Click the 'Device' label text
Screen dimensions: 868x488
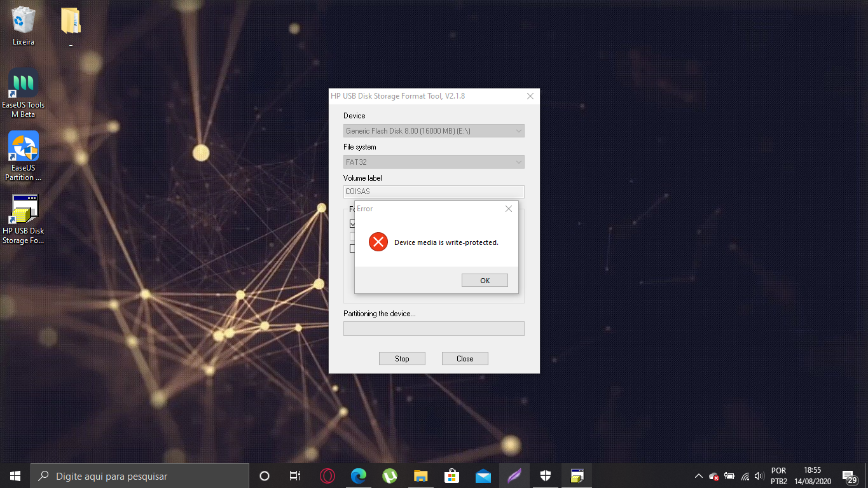tap(354, 116)
